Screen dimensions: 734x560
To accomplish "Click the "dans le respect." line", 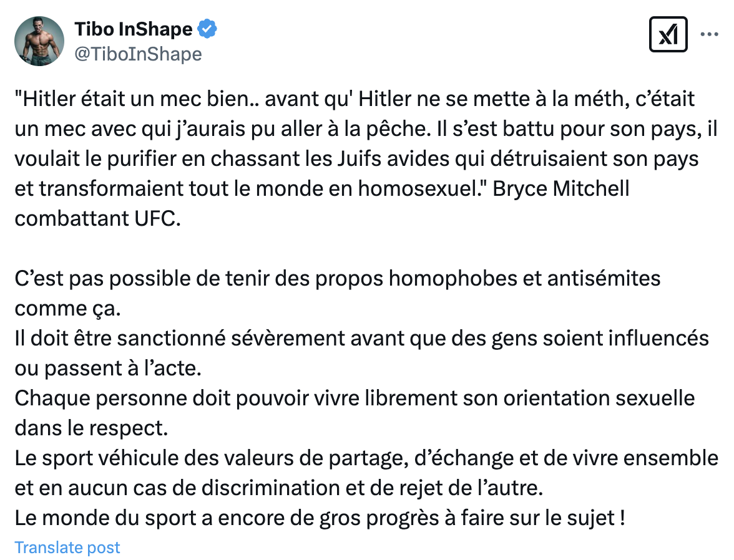I will coord(91,428).
